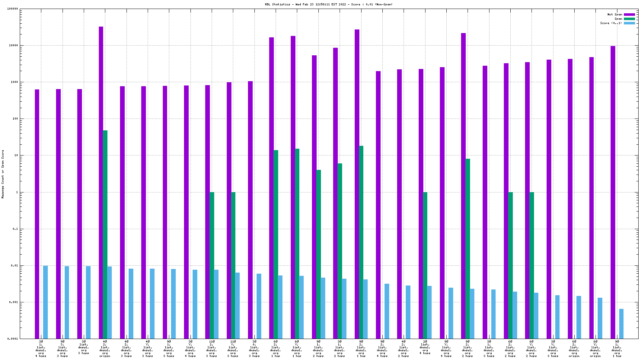Image resolution: width=644 pixels, height=362 pixels.
Task: Select the 'Score (0..1)' legend label
Action: pyautogui.click(x=611, y=23)
